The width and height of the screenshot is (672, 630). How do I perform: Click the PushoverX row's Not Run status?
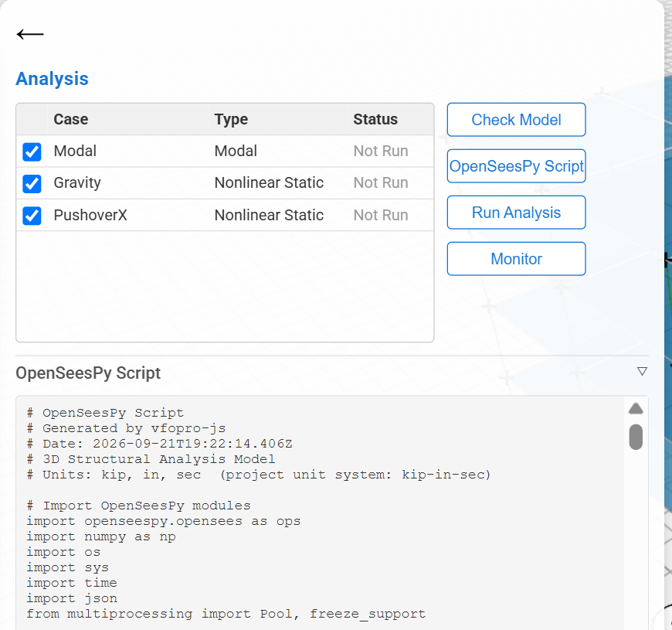381,215
